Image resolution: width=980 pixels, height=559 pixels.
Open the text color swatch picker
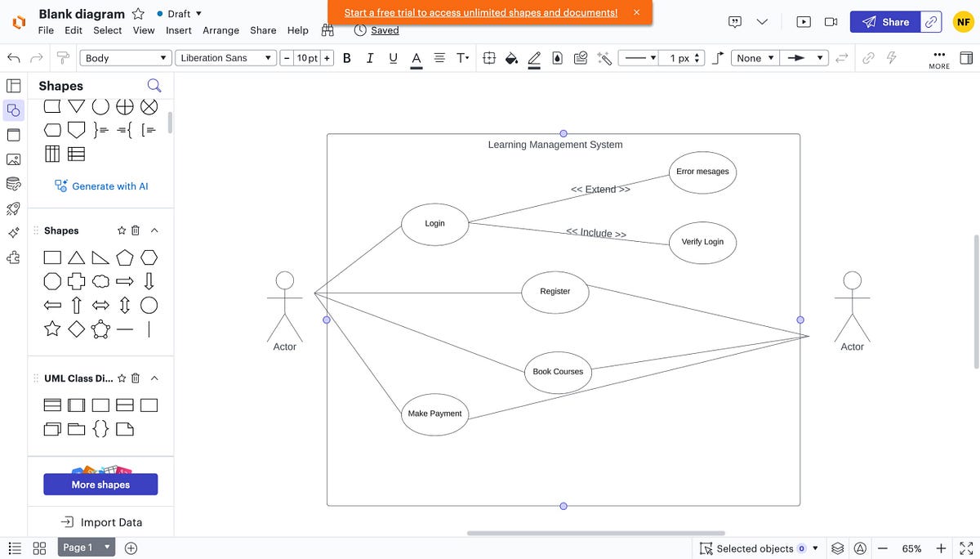[x=416, y=58]
